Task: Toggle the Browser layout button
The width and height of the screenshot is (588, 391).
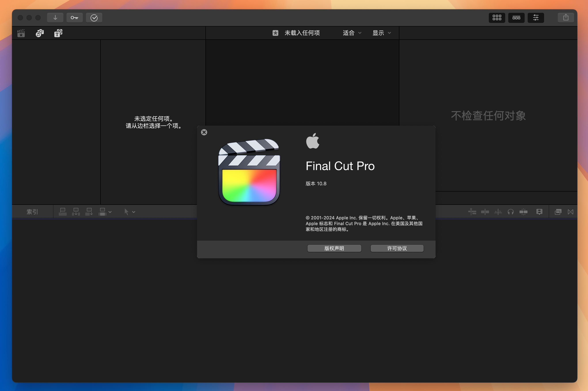Action: pyautogui.click(x=497, y=18)
